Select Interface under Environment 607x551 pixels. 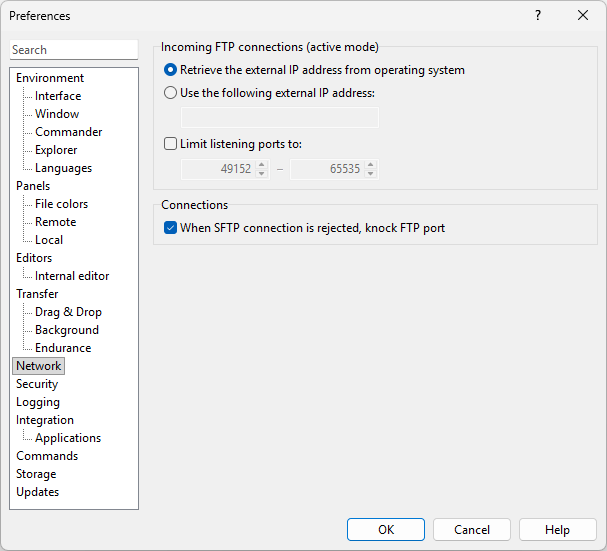(x=58, y=96)
